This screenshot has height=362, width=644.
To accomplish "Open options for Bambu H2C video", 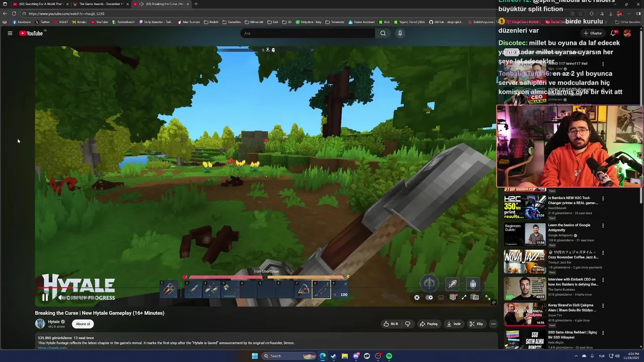I will 603,198.
